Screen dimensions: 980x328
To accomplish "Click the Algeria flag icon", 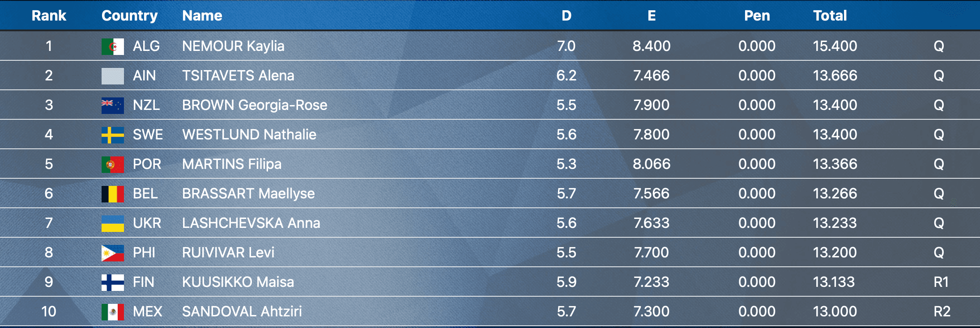I will pyautogui.click(x=112, y=46).
